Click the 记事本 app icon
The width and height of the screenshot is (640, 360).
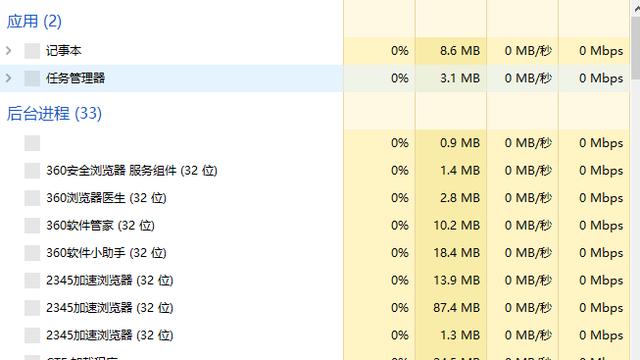point(32,51)
